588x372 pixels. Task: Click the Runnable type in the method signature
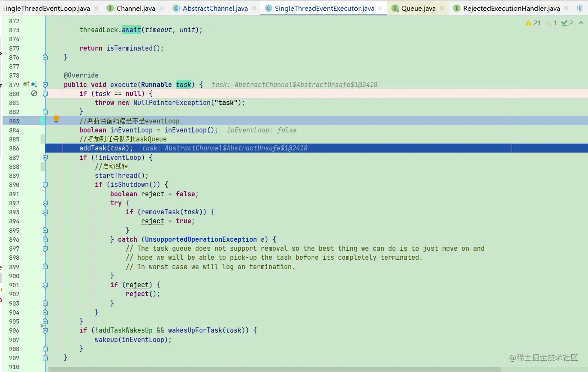[157, 84]
